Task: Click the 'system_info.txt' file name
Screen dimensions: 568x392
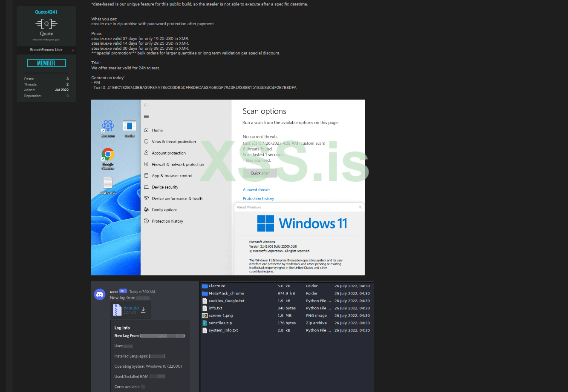Action: pyautogui.click(x=223, y=330)
